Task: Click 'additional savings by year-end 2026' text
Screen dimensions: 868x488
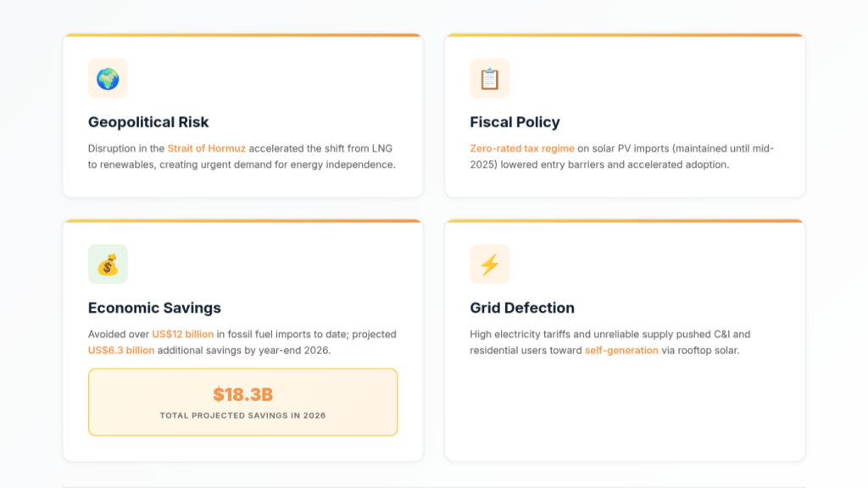Action: (x=243, y=350)
